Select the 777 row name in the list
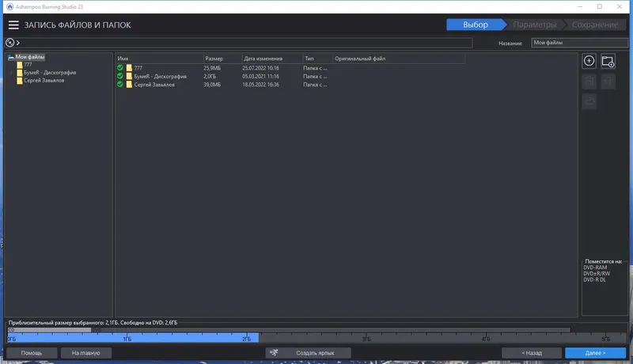Viewport: 633px width, 364px height. coord(138,68)
